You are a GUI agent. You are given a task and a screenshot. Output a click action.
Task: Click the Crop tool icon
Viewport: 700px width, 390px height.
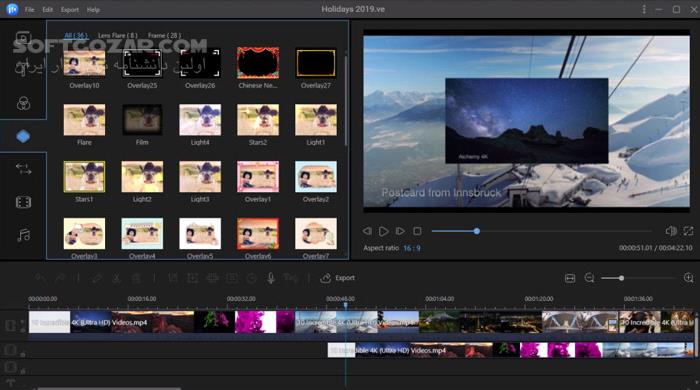pyautogui.click(x=173, y=278)
